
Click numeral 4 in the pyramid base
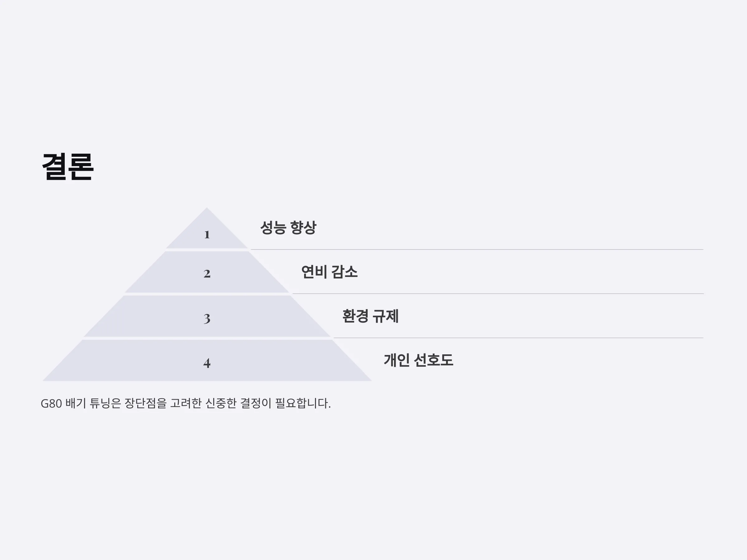pos(207,363)
